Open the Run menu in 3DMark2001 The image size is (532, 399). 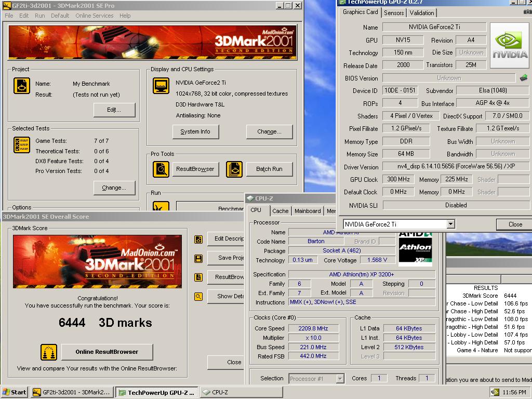click(x=39, y=16)
